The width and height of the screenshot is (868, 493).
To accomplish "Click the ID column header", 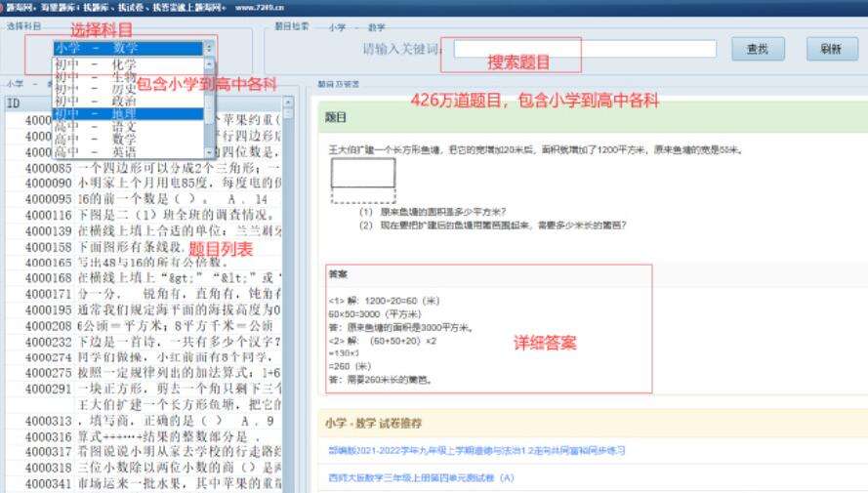I will point(14,103).
